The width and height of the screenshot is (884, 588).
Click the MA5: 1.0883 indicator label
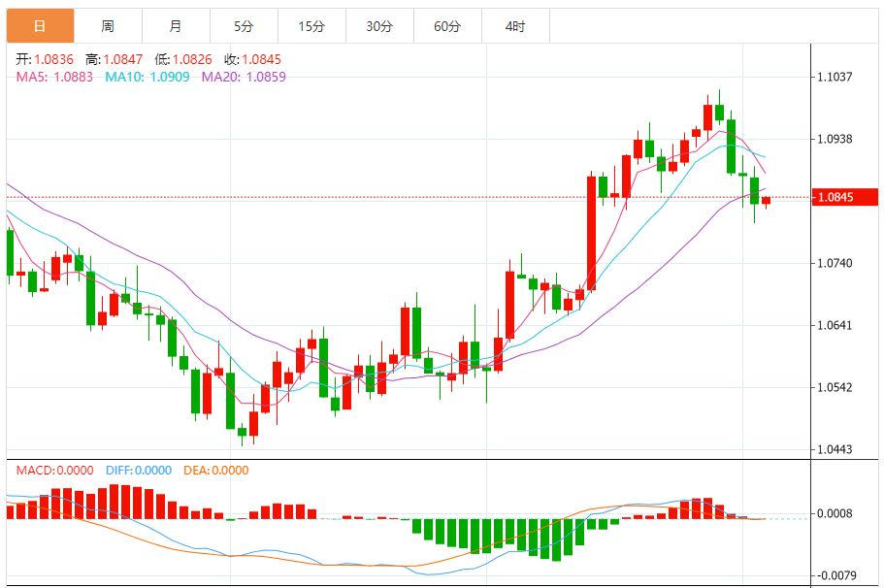(54, 77)
